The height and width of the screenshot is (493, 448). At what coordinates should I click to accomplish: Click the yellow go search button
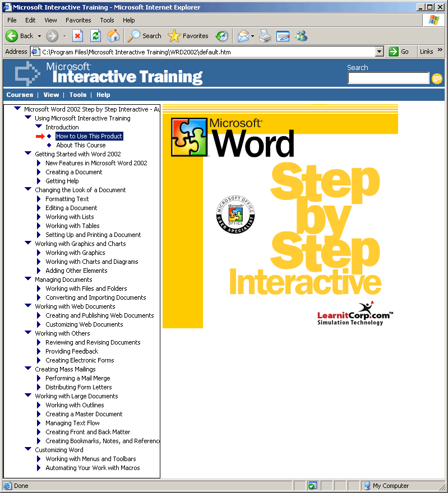point(437,78)
